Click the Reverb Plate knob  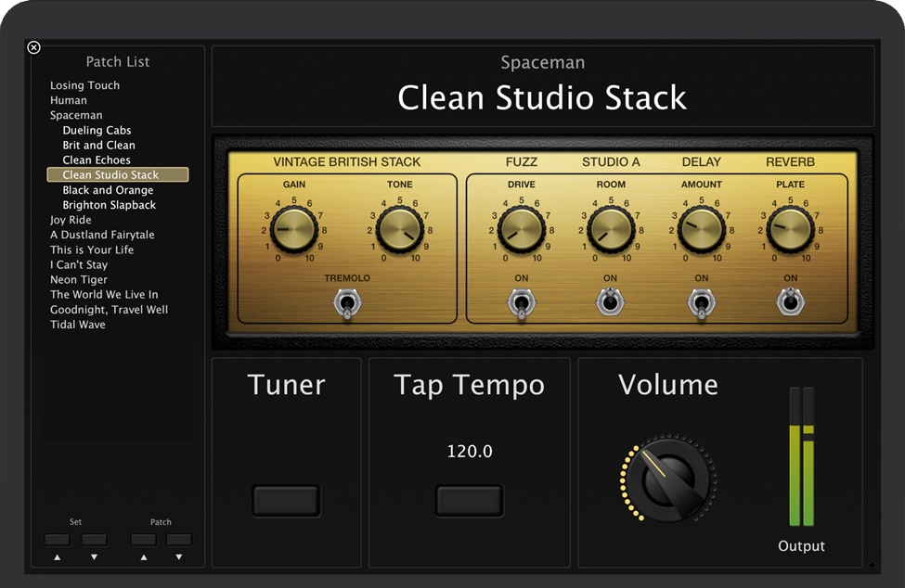click(790, 229)
